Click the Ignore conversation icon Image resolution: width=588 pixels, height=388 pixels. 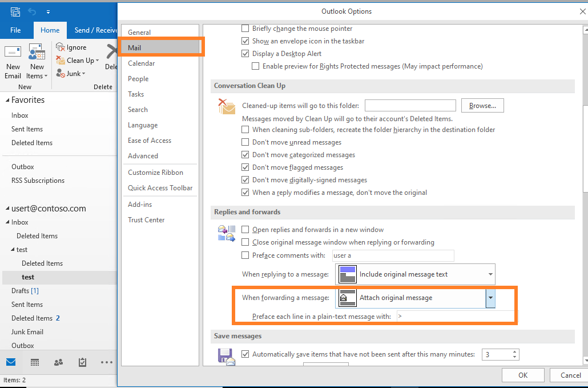click(61, 47)
